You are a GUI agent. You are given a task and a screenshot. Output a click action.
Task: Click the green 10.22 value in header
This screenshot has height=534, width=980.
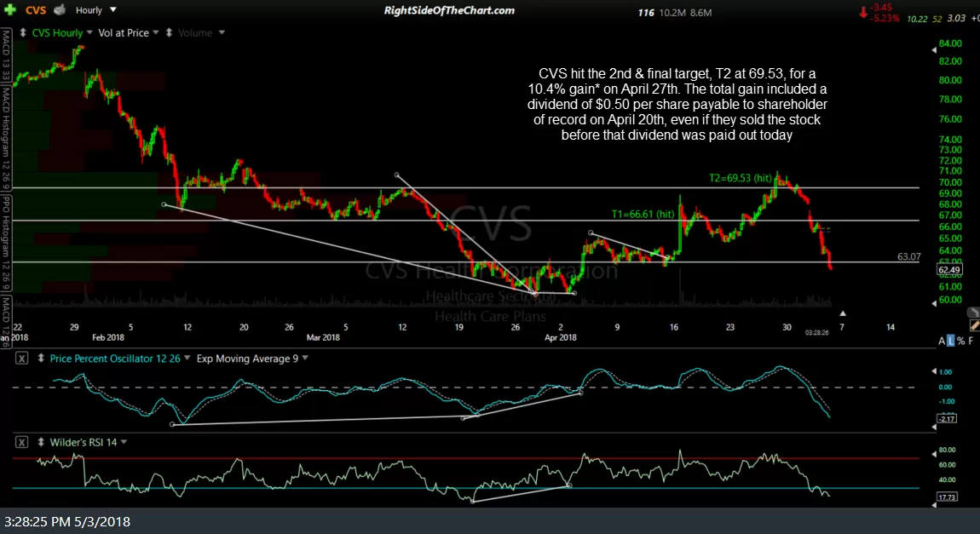917,20
